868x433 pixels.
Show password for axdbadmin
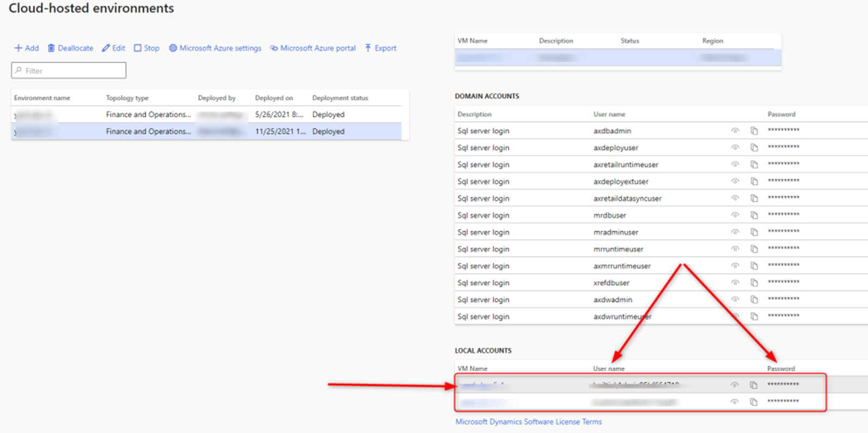pos(735,130)
